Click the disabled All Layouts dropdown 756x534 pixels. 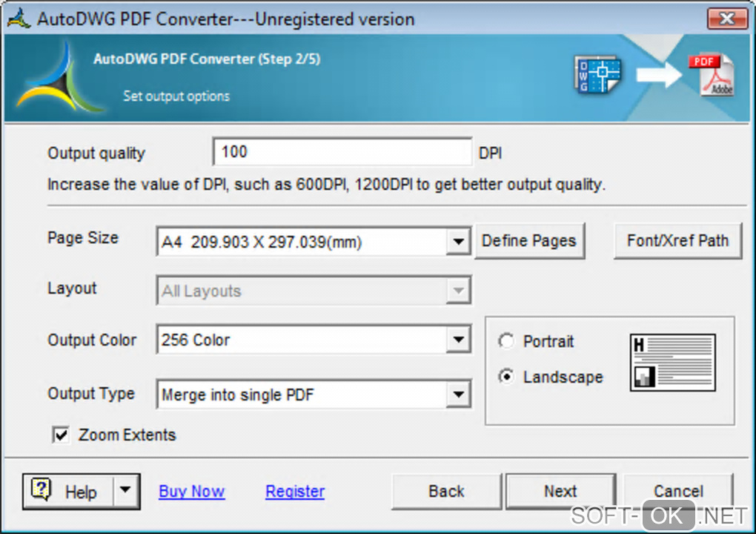pyautogui.click(x=314, y=291)
